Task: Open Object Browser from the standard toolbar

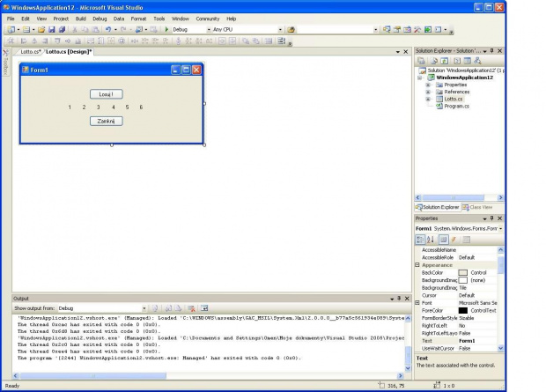Action: coord(407,30)
